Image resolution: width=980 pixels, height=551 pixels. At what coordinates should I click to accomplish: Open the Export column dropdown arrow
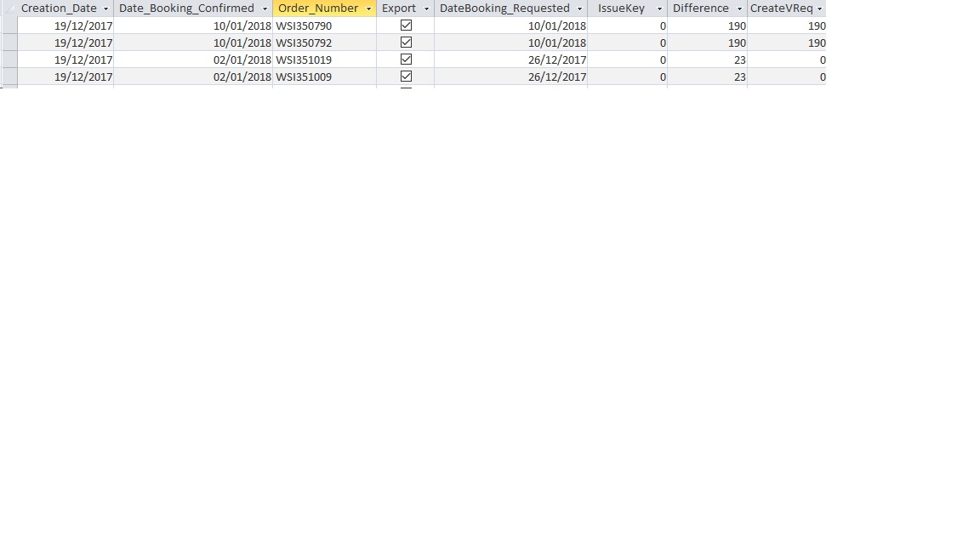click(427, 9)
